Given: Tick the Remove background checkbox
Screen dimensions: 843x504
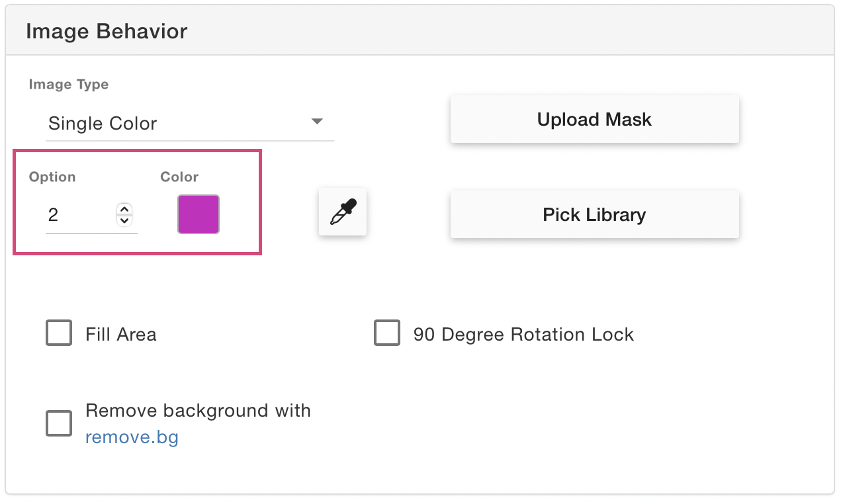Looking at the screenshot, I should pyautogui.click(x=59, y=423).
